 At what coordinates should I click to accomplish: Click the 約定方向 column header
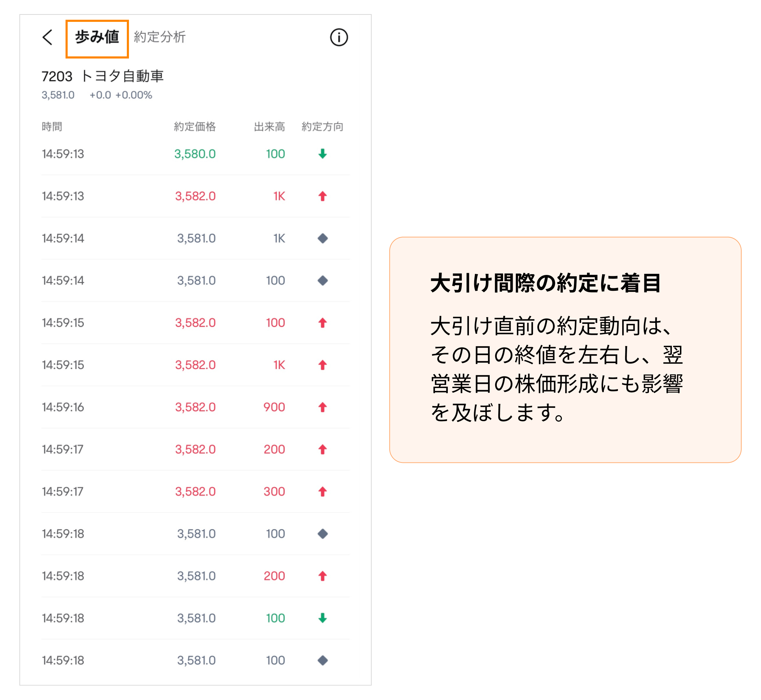coord(322,127)
